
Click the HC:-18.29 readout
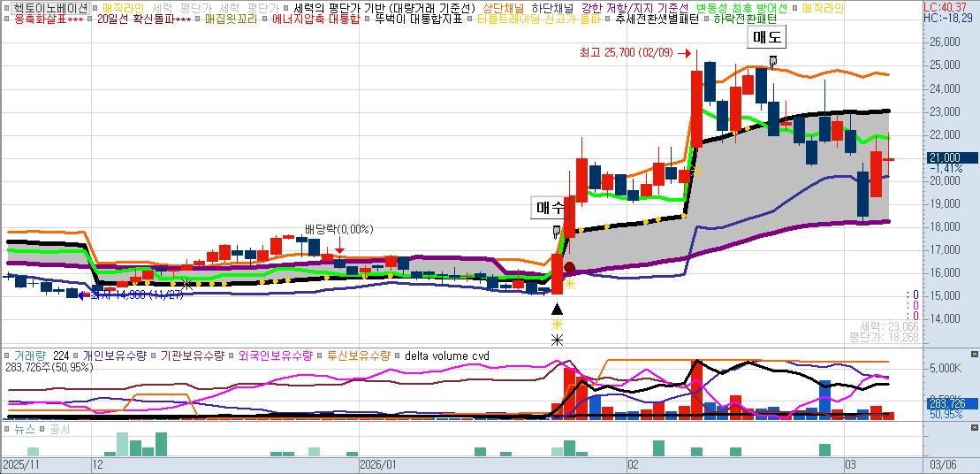click(x=950, y=17)
